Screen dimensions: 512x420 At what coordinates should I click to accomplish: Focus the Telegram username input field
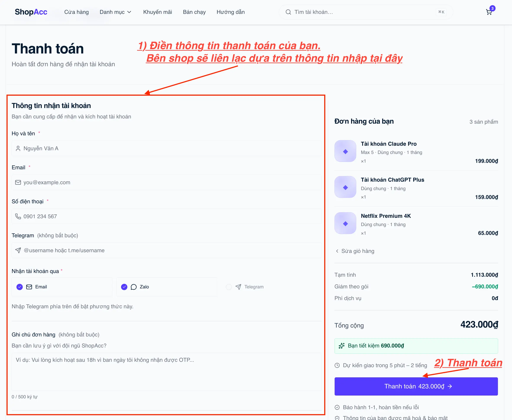[167, 250]
